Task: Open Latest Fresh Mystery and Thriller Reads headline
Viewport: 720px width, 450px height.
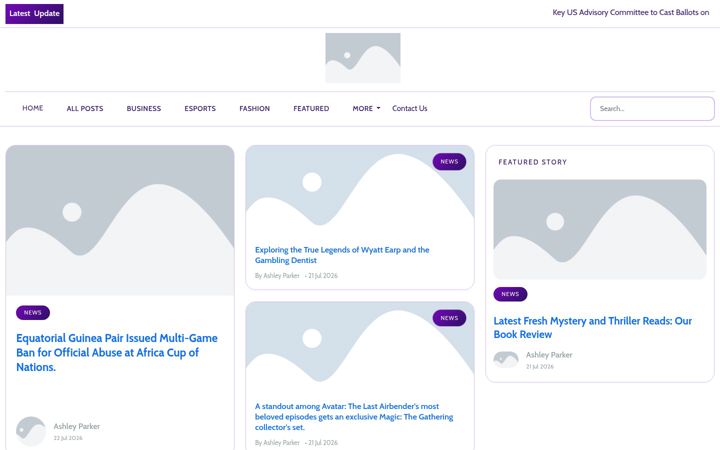Action: 593,327
